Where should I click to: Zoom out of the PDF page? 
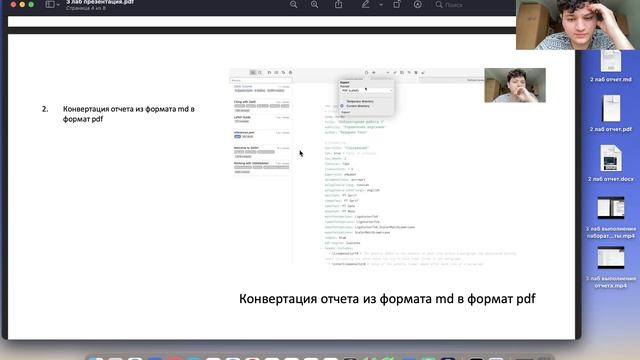tap(293, 4)
